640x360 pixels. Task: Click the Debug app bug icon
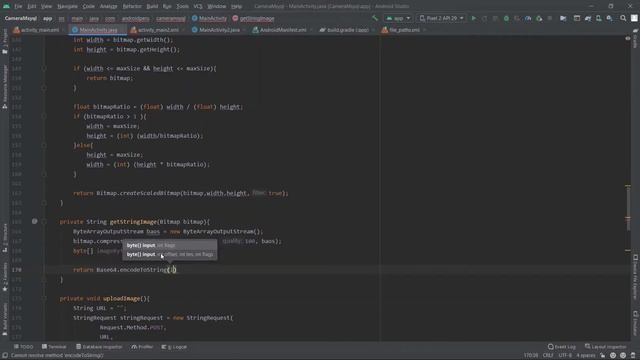point(506,18)
